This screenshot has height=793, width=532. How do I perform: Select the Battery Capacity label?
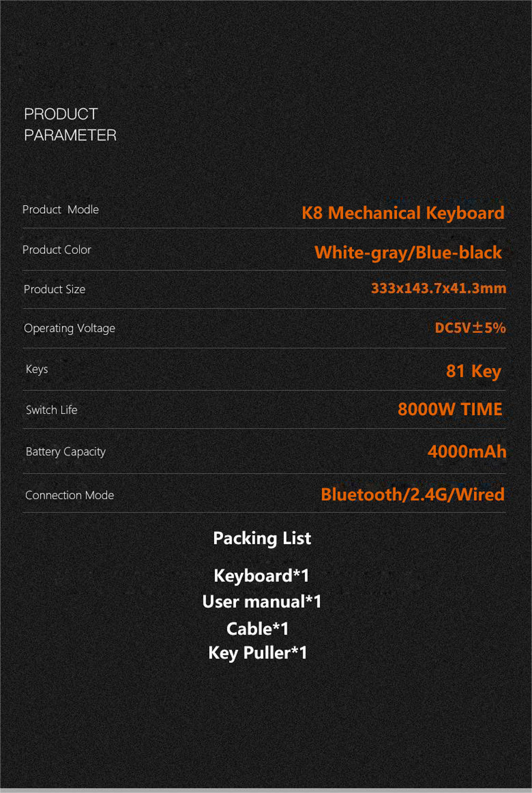(66, 451)
